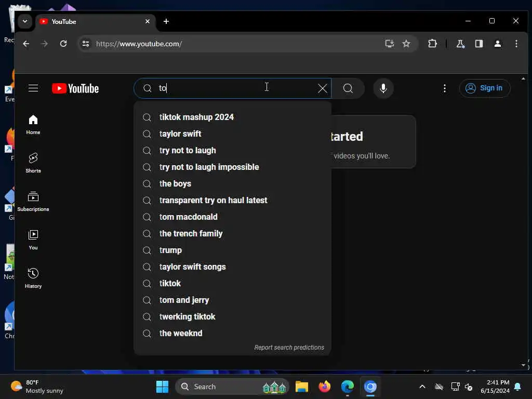Viewport: 532px width, 399px height.
Task: Open the YouTube hamburger guide menu
Action: 33,88
